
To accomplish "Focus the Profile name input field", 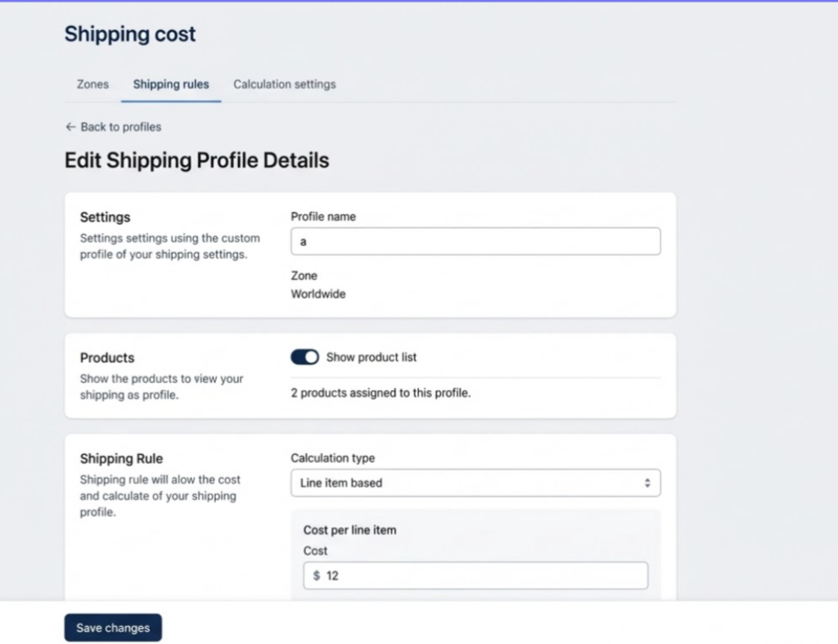I will (x=475, y=242).
